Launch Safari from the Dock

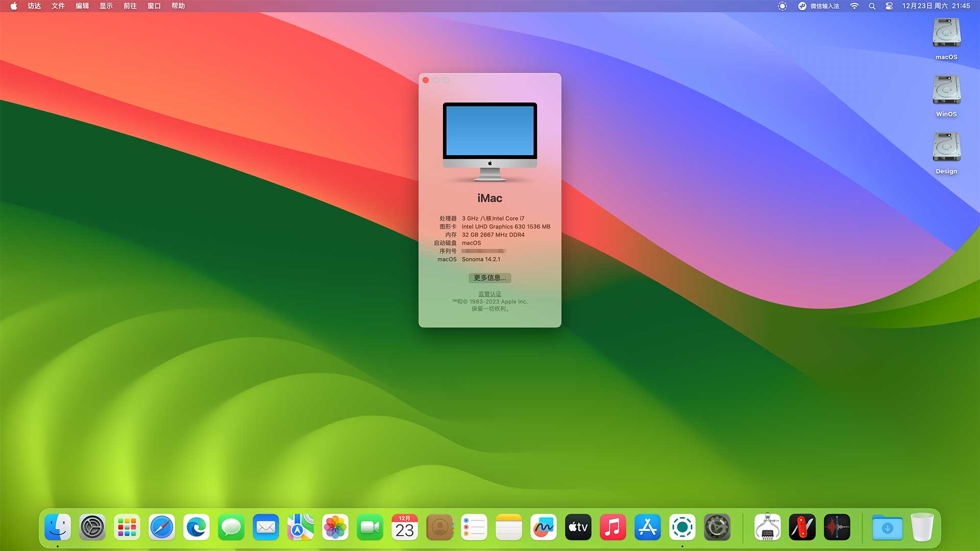[x=162, y=527]
